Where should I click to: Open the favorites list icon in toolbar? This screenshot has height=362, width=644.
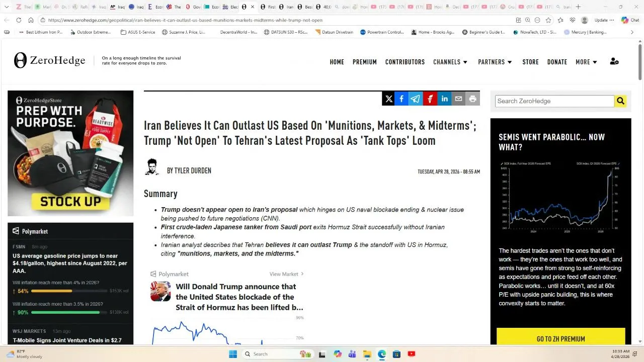[x=560, y=20]
